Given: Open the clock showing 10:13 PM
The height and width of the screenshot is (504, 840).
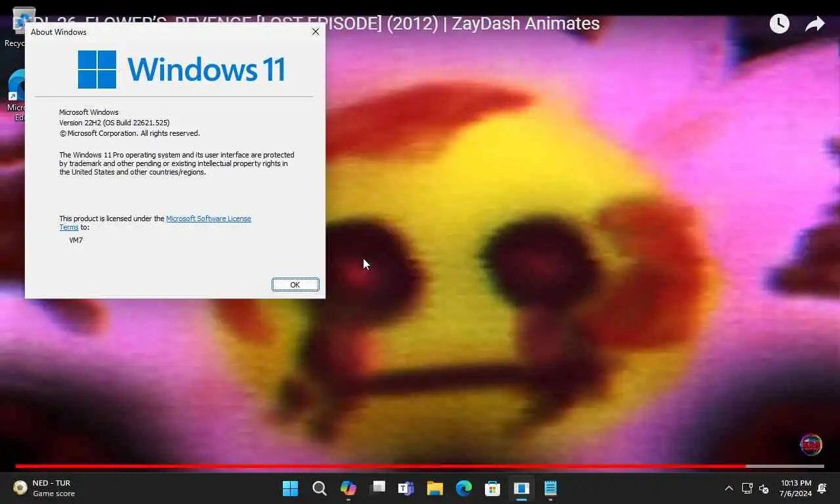Looking at the screenshot, I should 795,488.
